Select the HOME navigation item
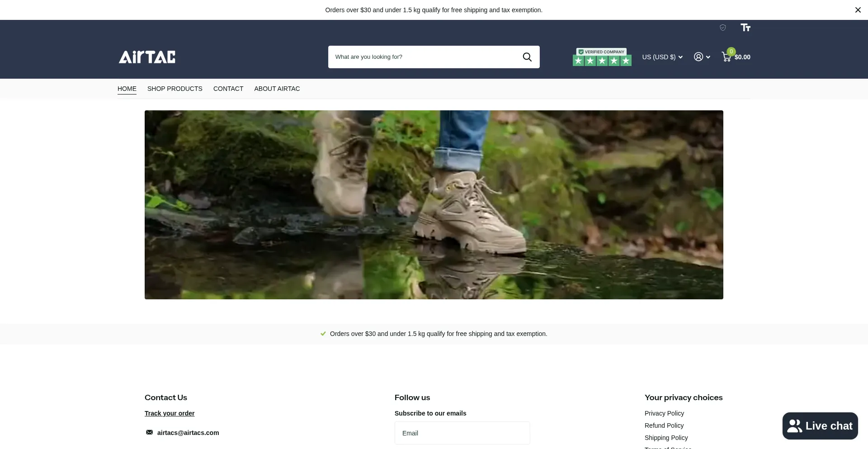This screenshot has height=449, width=868. tap(127, 89)
